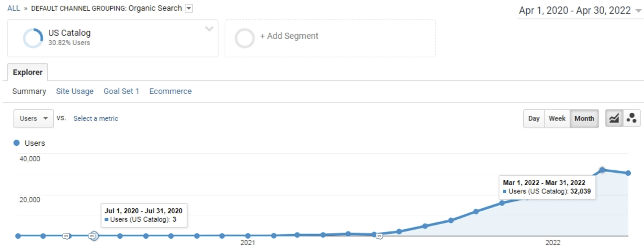Open Organic Search channel grouping dropdown
Viewport: 644px width, 249px height.
(x=189, y=8)
